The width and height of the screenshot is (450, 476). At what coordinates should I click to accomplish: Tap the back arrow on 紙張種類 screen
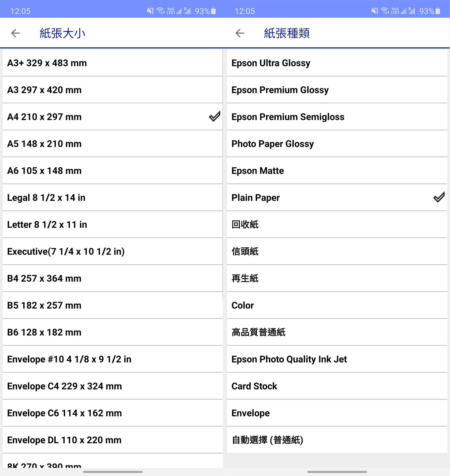pyautogui.click(x=239, y=33)
